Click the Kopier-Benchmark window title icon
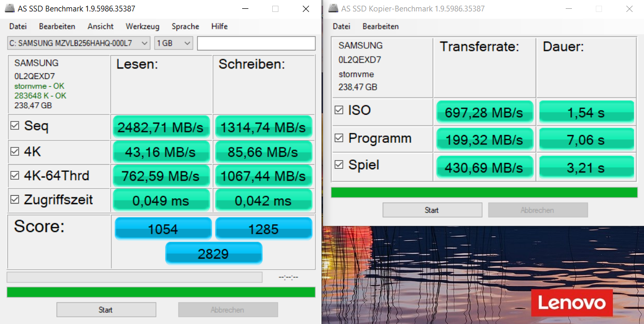644x324 pixels. click(332, 9)
